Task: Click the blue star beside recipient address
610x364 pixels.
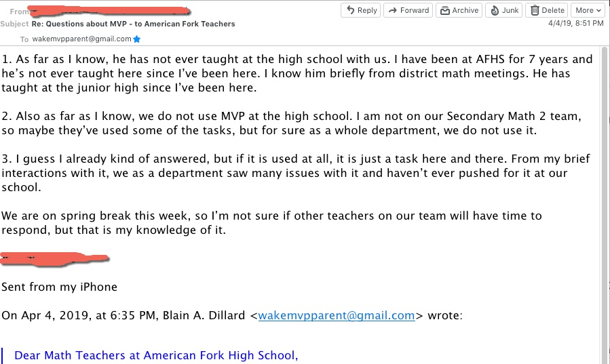Action: 136,39
